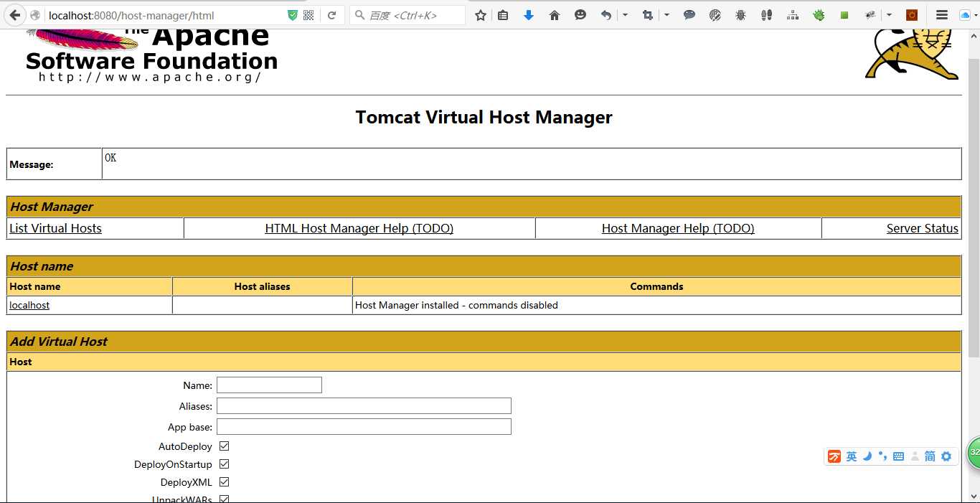This screenshot has height=503, width=980.
Task: Toggle simplified Chinese 简 button
Action: [930, 456]
